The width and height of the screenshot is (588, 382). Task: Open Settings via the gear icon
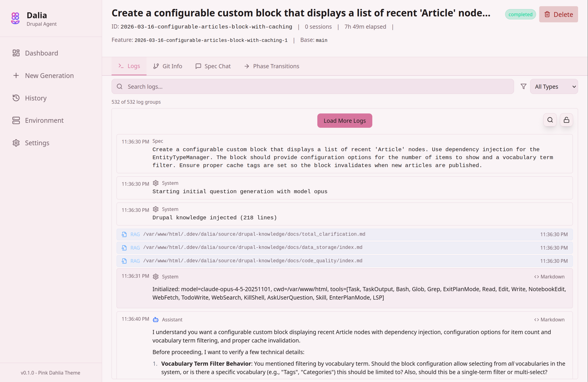pyautogui.click(x=16, y=143)
